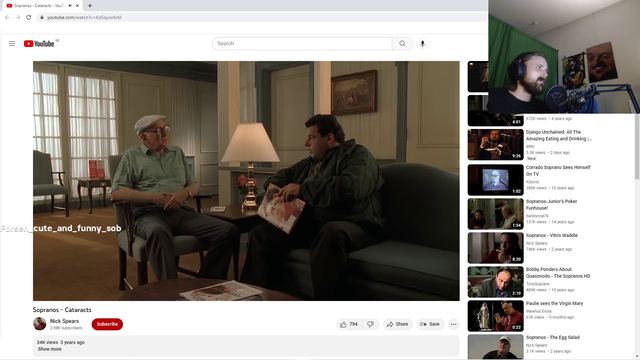Viewport: 640px width, 360px height.
Task: Open Nick Spears channel name link
Action: (64, 321)
